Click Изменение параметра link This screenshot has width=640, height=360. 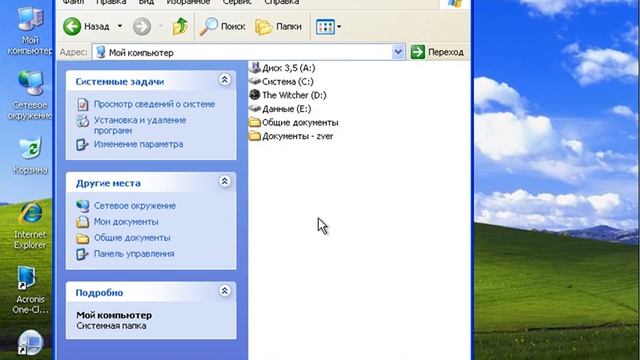138,144
